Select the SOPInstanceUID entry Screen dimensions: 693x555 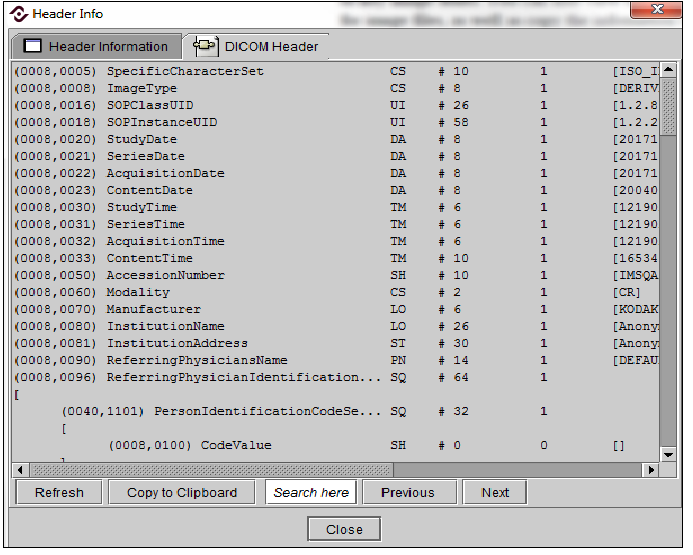tap(336, 122)
